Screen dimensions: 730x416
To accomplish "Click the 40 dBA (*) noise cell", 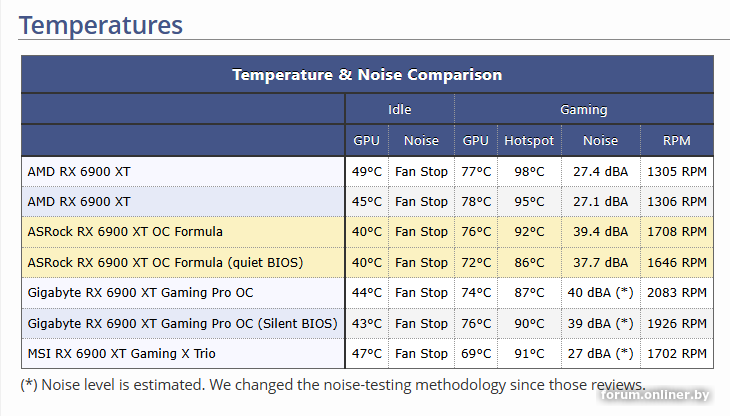I will [600, 292].
